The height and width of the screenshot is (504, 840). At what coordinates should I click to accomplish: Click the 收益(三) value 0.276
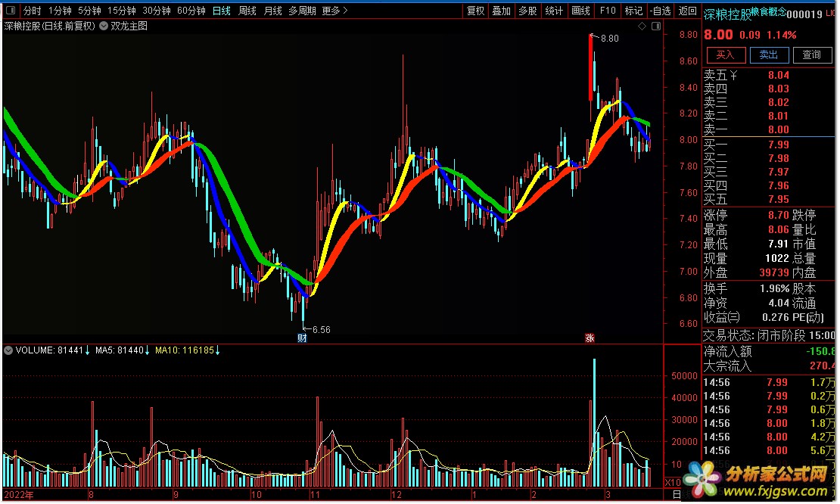[776, 318]
